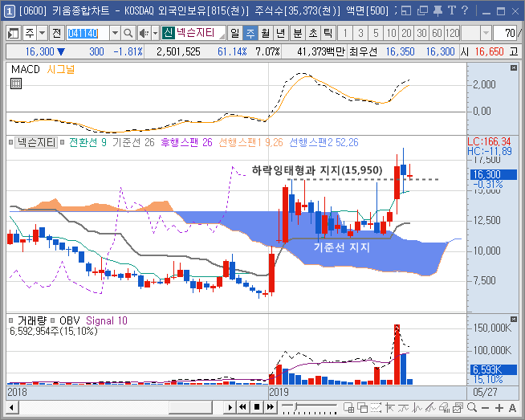Fast forward the chart replay

271,408
